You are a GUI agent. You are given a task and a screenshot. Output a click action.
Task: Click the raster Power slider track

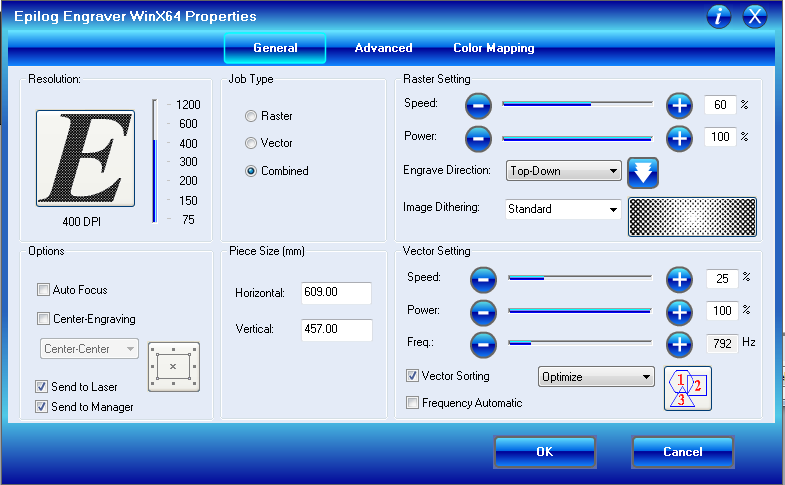point(578,138)
